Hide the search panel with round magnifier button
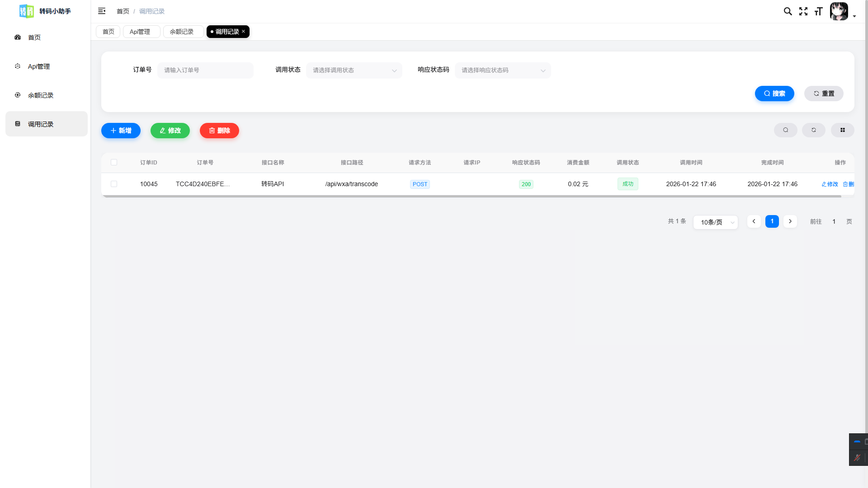The image size is (868, 488). (x=786, y=130)
